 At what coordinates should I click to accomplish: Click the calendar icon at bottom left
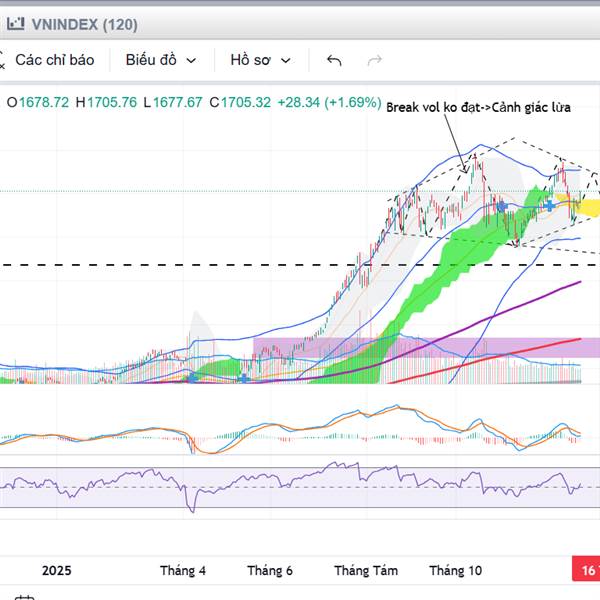click(24, 597)
